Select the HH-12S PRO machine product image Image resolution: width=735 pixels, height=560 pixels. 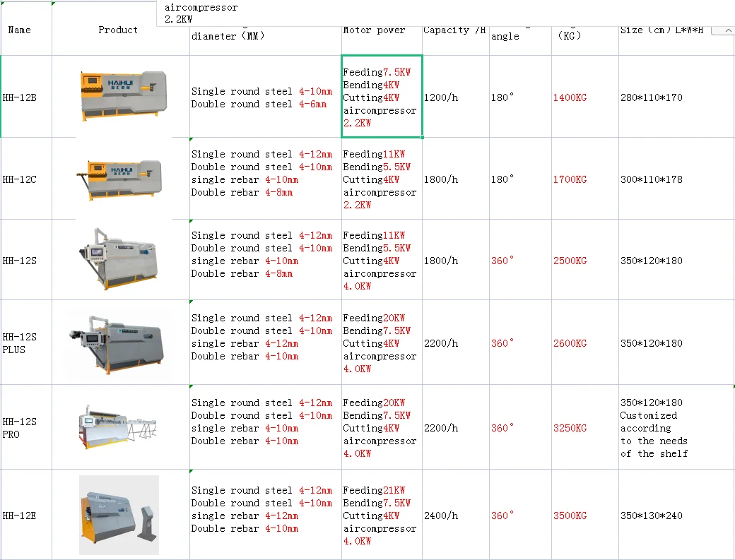pyautogui.click(x=118, y=426)
